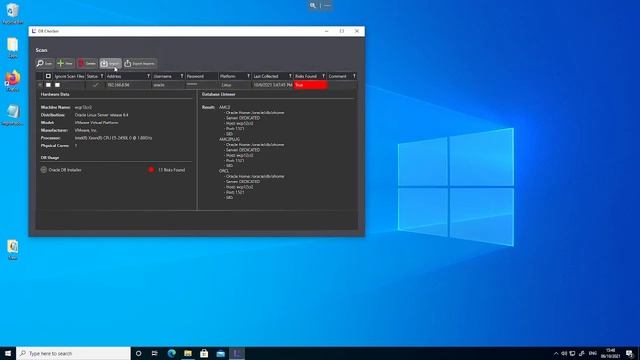Minimize the DB Checker window
640x360 pixels.
[326, 31]
